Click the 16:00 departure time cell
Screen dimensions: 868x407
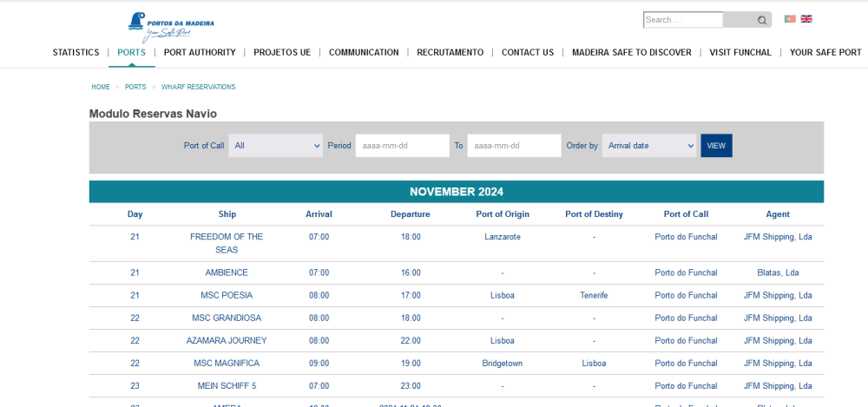(x=411, y=273)
